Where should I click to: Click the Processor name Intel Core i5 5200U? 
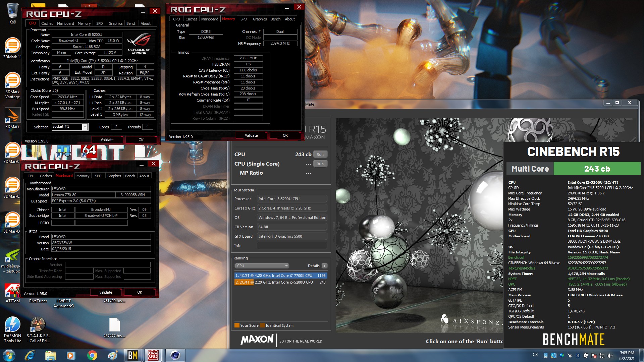87,35
